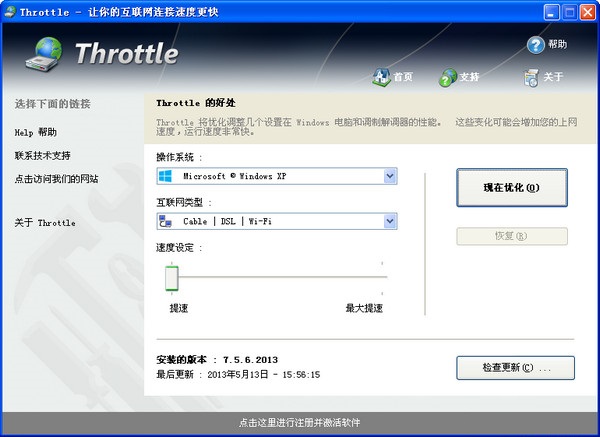Click the Throttle title bar app icon
600x437 pixels.
tap(10, 12)
